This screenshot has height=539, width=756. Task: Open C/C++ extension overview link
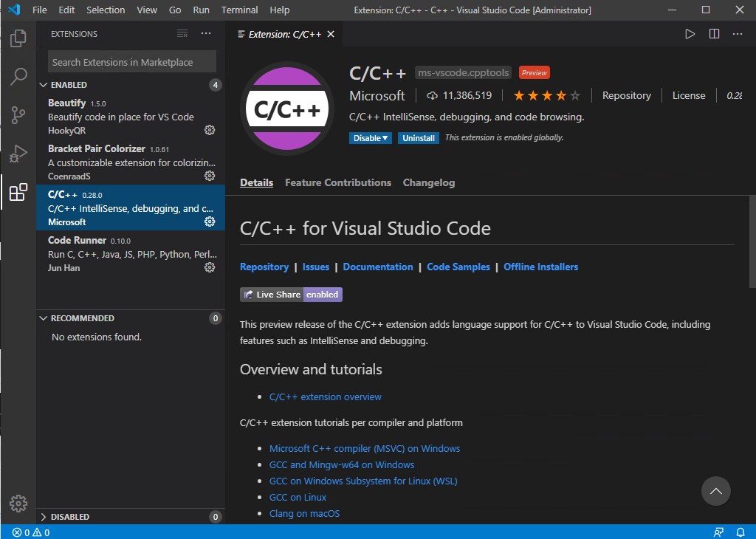click(326, 396)
